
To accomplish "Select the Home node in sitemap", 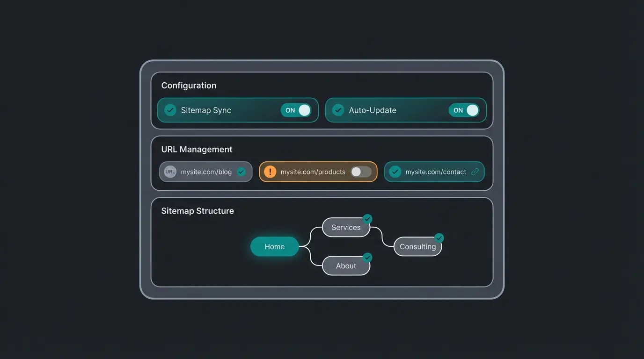I will pyautogui.click(x=274, y=246).
